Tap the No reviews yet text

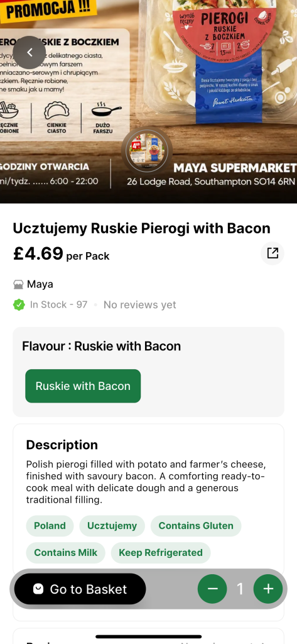tap(139, 305)
